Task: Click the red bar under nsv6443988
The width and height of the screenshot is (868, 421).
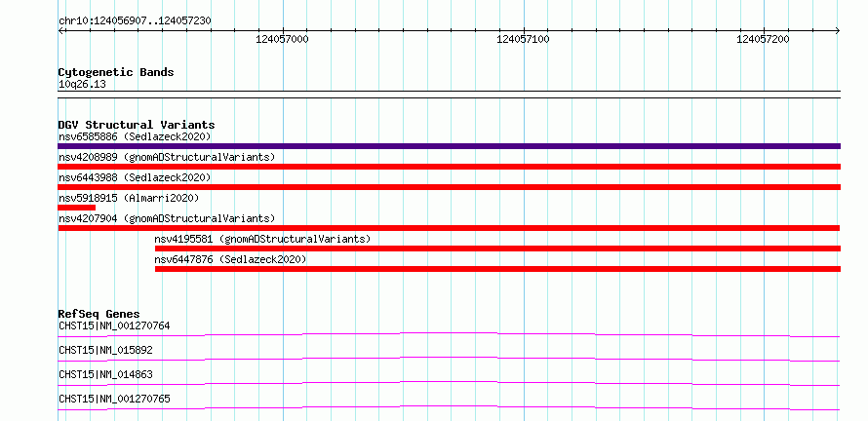Action: click(x=449, y=187)
